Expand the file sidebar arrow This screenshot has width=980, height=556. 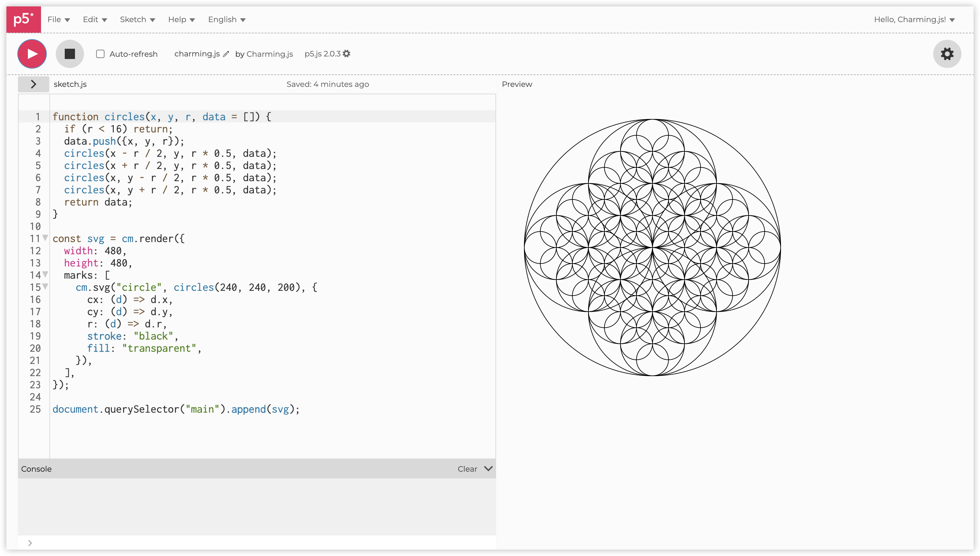(x=33, y=84)
